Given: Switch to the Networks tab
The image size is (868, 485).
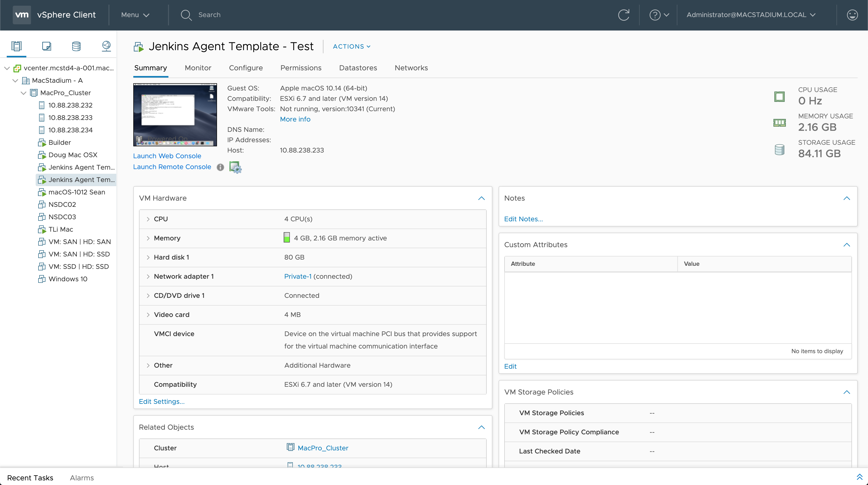Looking at the screenshot, I should pyautogui.click(x=411, y=68).
